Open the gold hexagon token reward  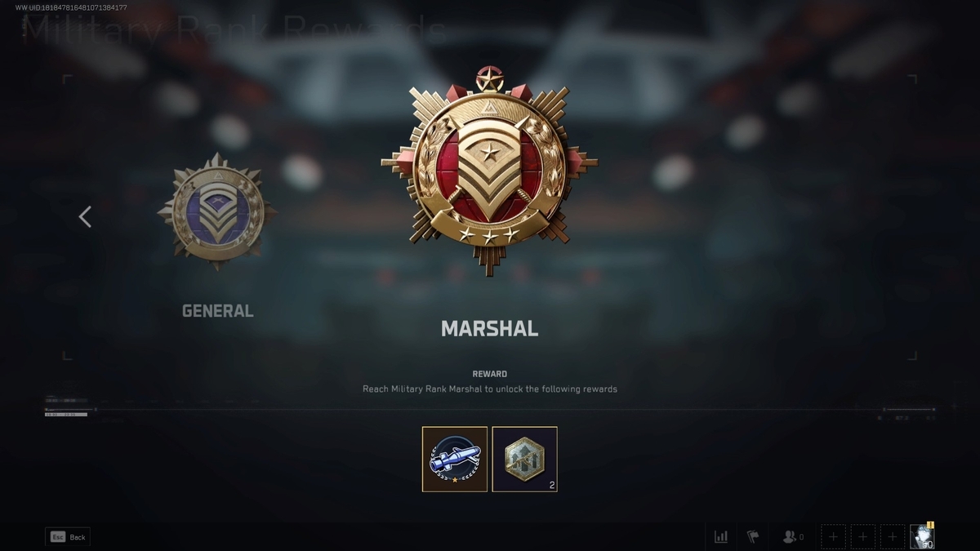coord(525,459)
